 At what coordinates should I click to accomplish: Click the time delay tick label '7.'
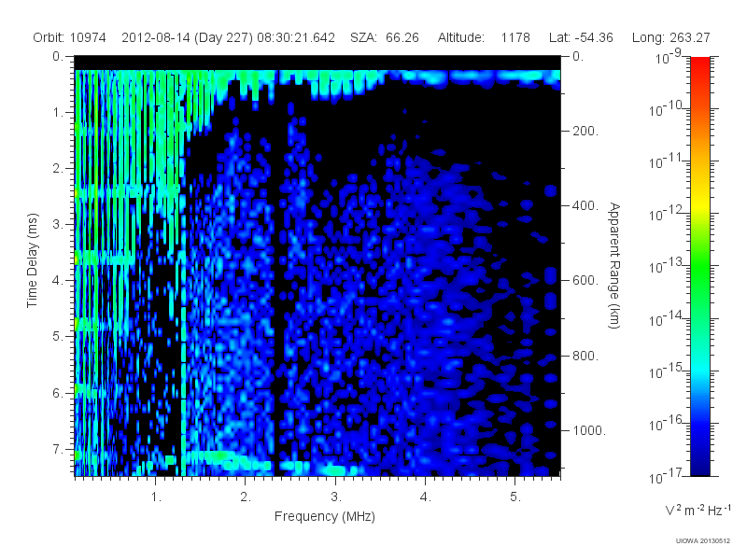(58, 449)
